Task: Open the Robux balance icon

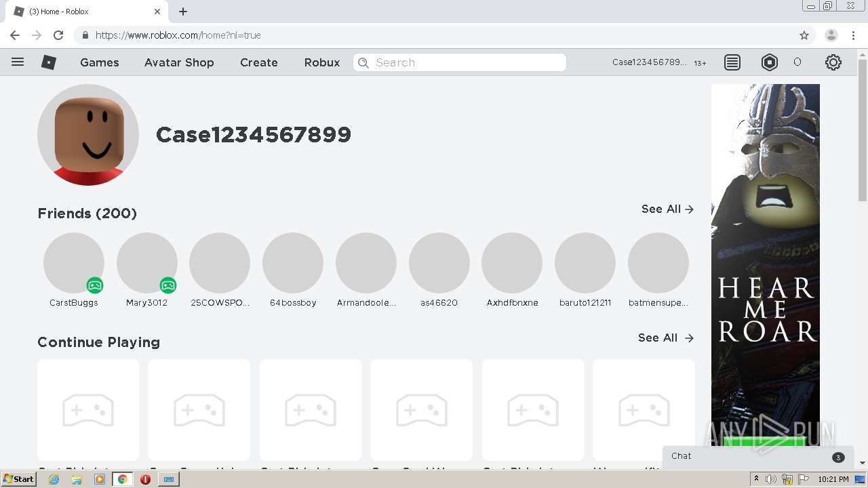Action: tap(770, 62)
